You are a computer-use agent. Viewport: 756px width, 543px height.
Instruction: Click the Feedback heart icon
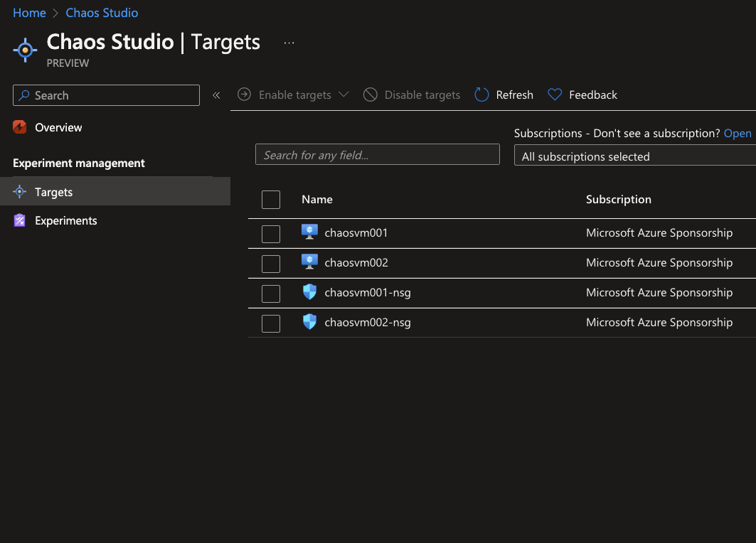[555, 95]
